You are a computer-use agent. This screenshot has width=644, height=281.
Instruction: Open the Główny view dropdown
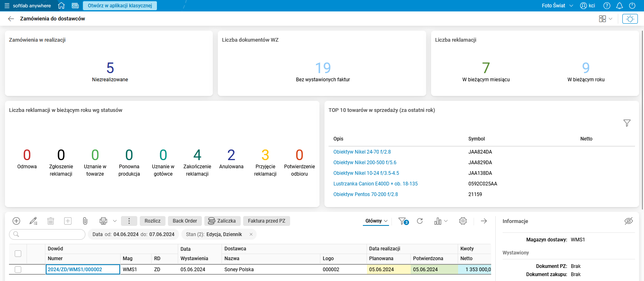(x=376, y=221)
